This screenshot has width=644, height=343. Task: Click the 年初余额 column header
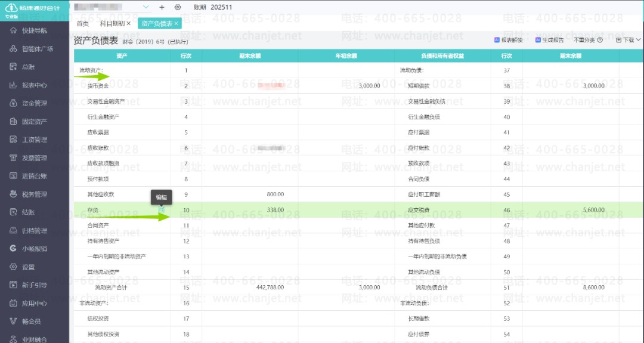346,56
